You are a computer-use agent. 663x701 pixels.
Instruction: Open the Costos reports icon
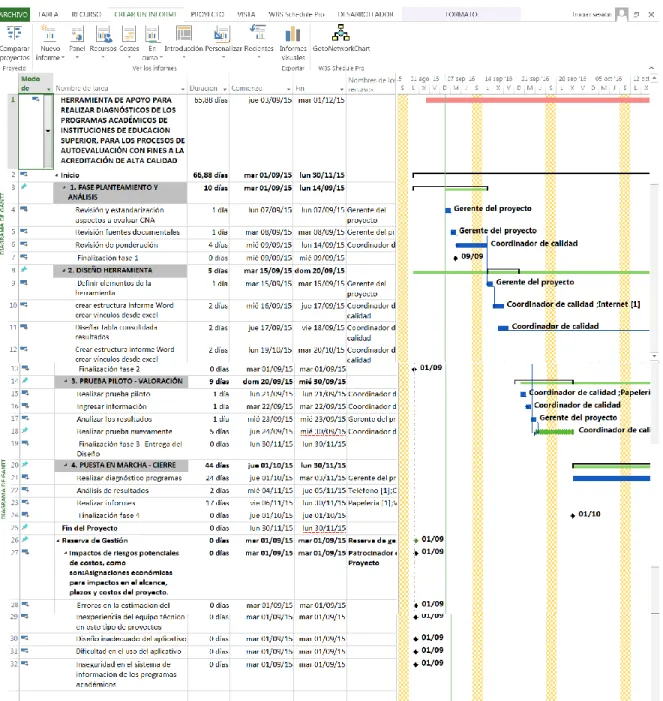(x=129, y=34)
